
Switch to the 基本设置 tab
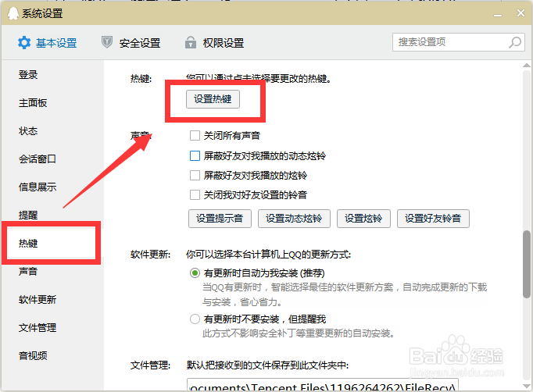tap(47, 43)
